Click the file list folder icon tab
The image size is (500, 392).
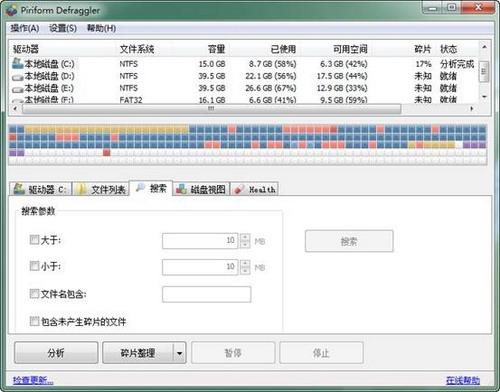coord(82,189)
